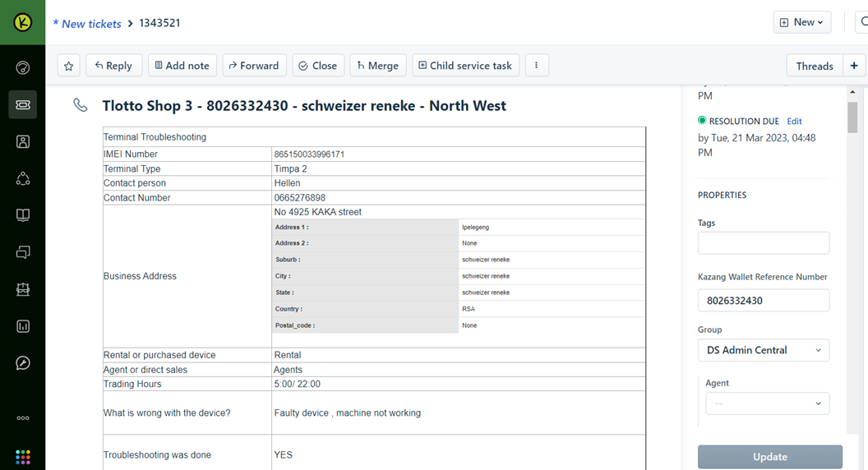Open more ticket actions kebab menu
This screenshot has width=868, height=470.
(x=536, y=66)
